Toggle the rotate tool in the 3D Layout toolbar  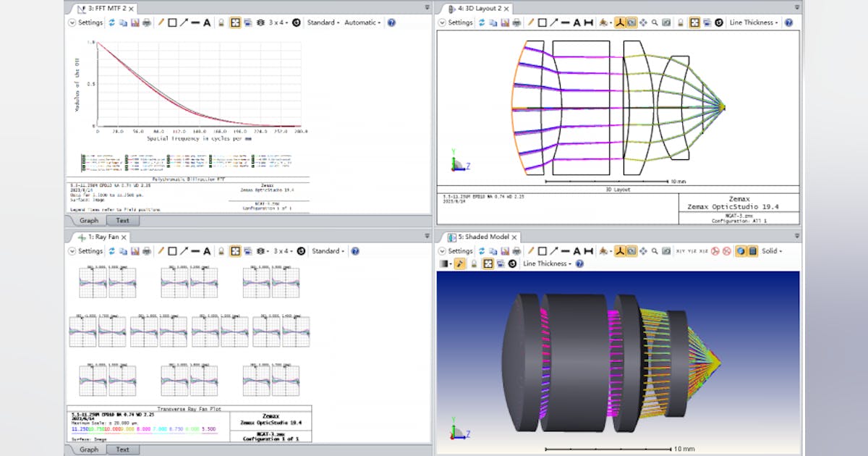click(x=618, y=22)
